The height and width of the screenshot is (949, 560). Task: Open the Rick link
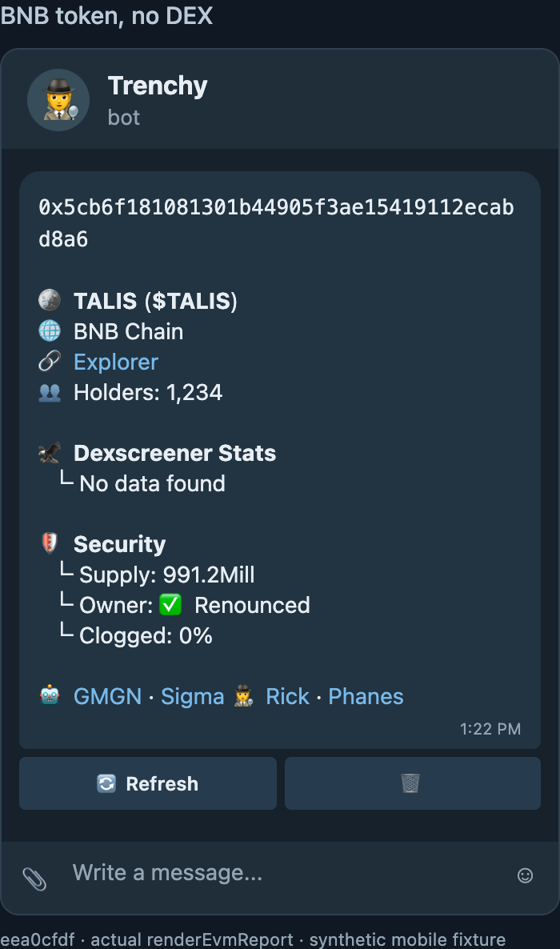(x=287, y=696)
